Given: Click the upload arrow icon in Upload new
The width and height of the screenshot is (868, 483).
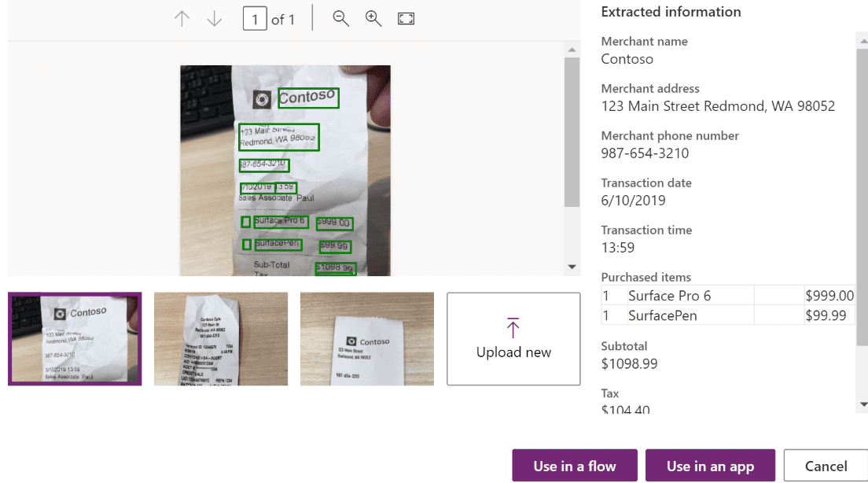Looking at the screenshot, I should tap(513, 327).
